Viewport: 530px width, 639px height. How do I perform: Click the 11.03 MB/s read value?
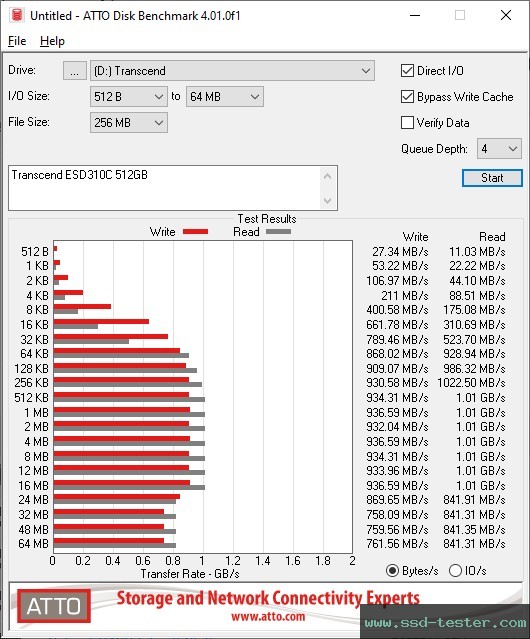tap(477, 251)
